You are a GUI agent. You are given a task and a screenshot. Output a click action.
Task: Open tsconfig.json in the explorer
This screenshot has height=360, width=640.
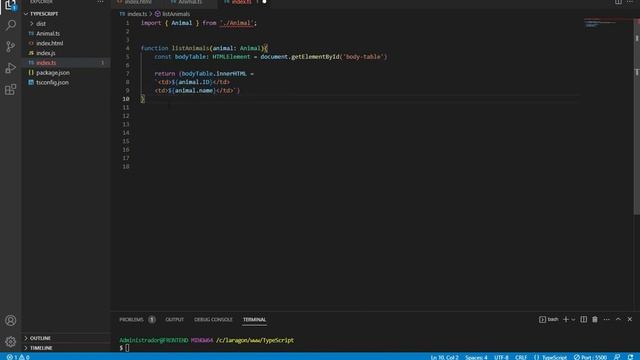click(52, 82)
